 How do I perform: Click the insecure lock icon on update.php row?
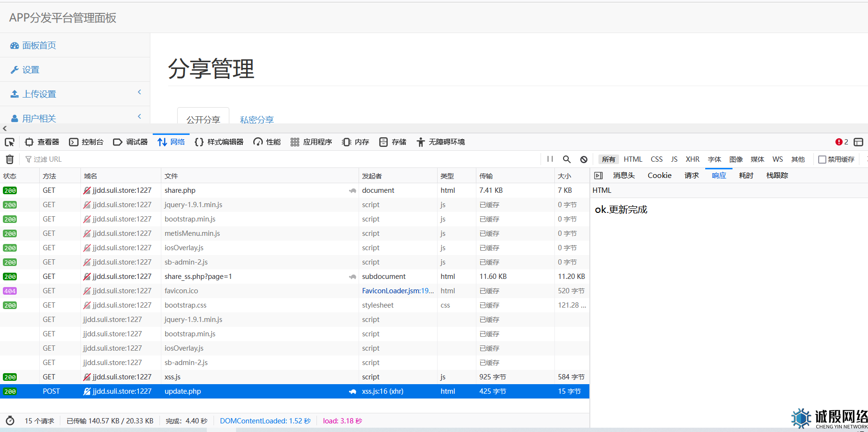pyautogui.click(x=87, y=391)
